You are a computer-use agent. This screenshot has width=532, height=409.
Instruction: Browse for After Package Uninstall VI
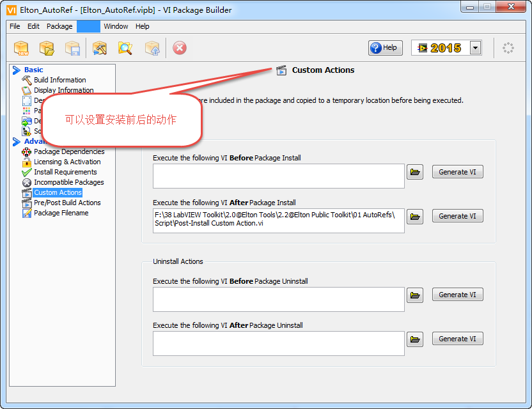coord(415,339)
